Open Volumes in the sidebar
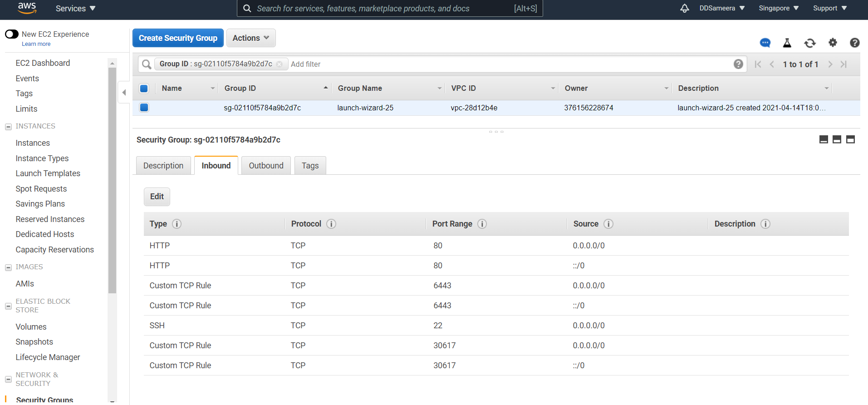 31,327
